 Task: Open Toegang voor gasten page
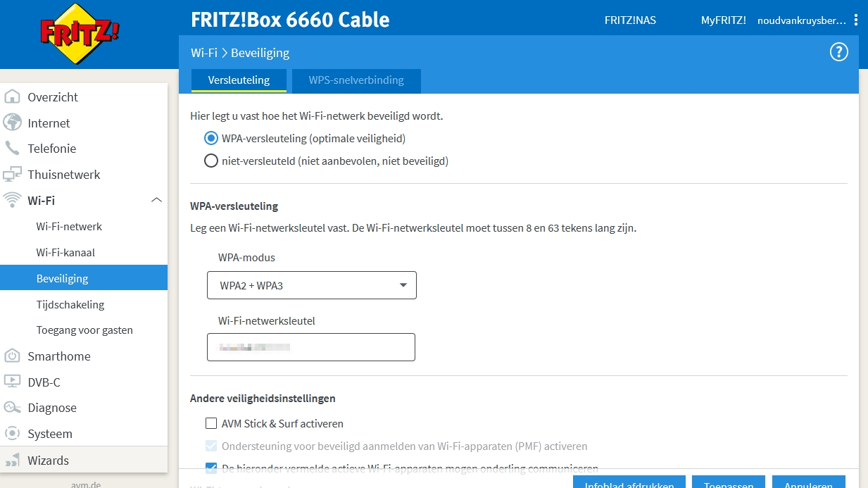pyautogui.click(x=84, y=330)
